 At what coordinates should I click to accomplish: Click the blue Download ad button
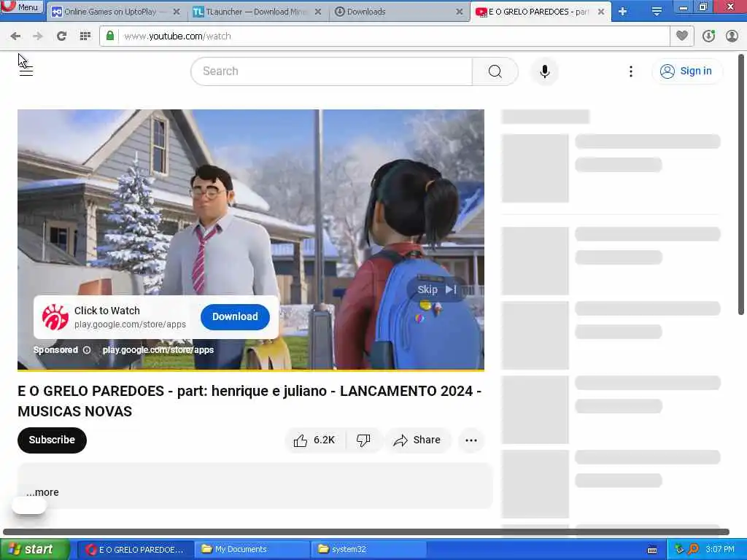(235, 316)
